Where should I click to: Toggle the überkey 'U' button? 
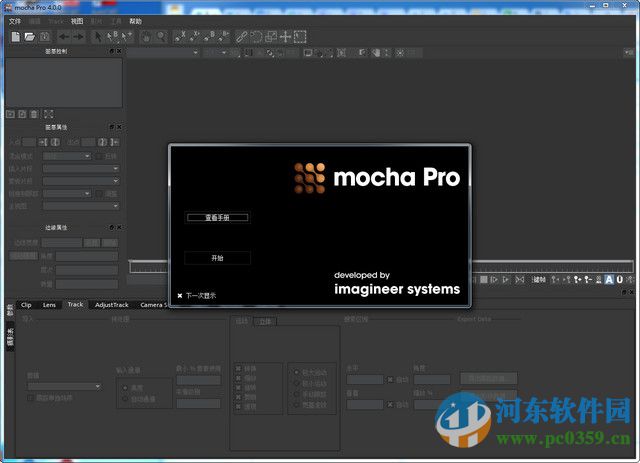point(620,280)
